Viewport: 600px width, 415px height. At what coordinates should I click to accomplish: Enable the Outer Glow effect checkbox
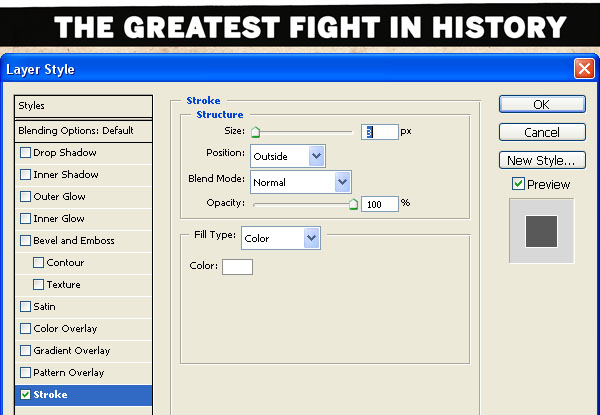coord(26,197)
